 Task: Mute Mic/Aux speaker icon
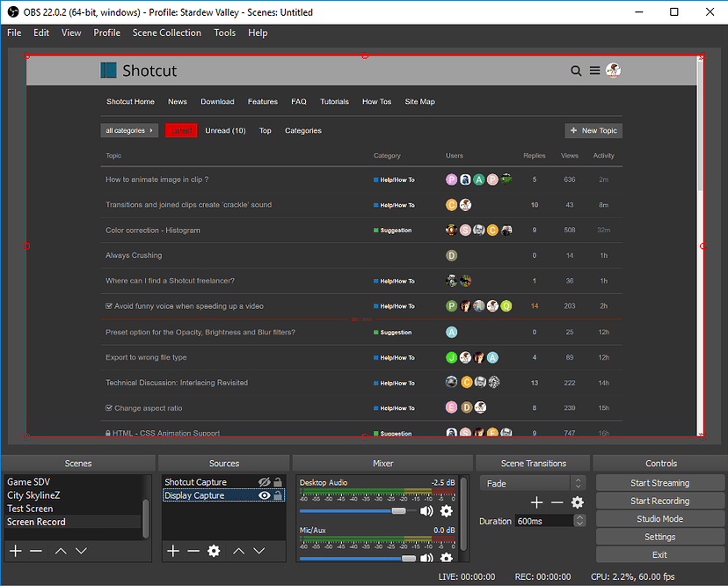pos(426,558)
